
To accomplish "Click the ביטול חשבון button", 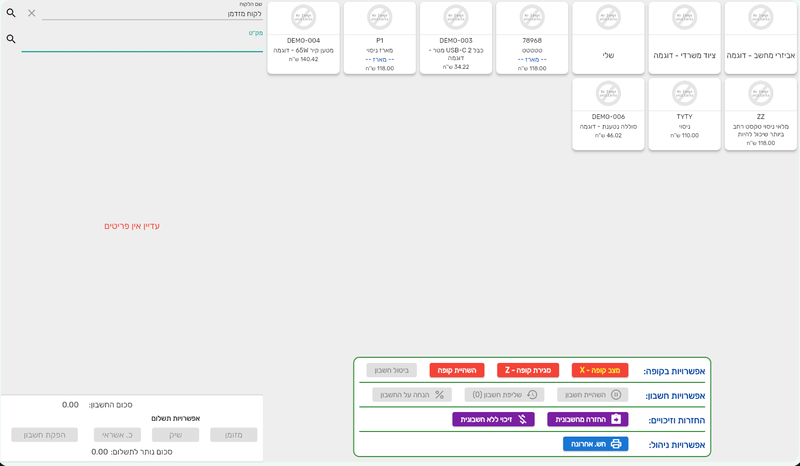I will tap(391, 370).
